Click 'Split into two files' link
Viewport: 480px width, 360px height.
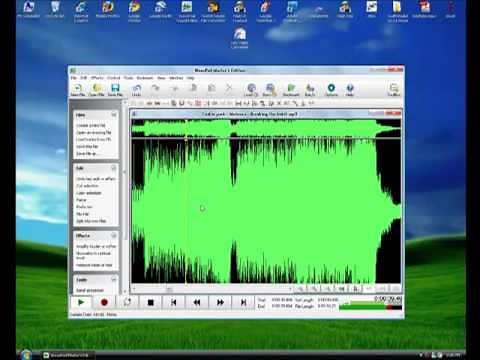pos(91,221)
